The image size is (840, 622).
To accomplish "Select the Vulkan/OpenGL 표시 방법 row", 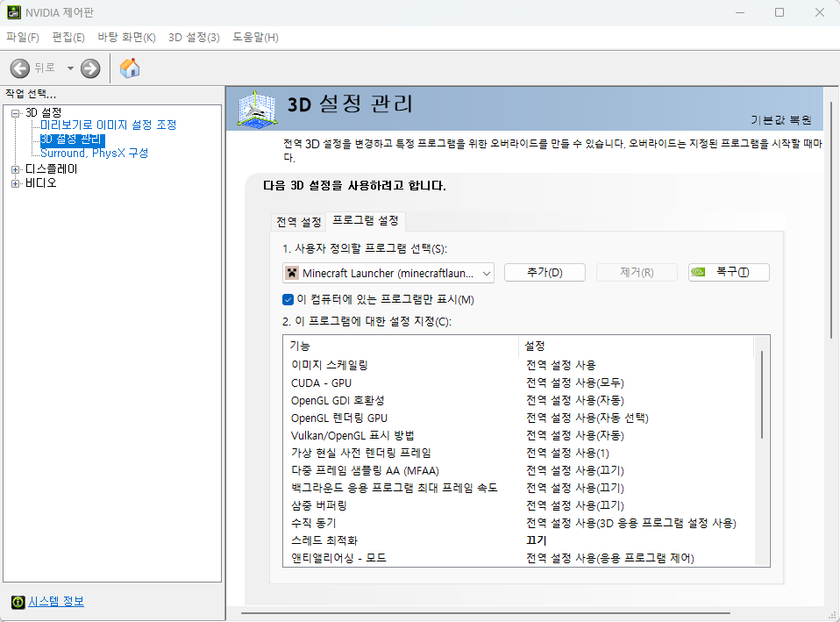I will coord(518,435).
